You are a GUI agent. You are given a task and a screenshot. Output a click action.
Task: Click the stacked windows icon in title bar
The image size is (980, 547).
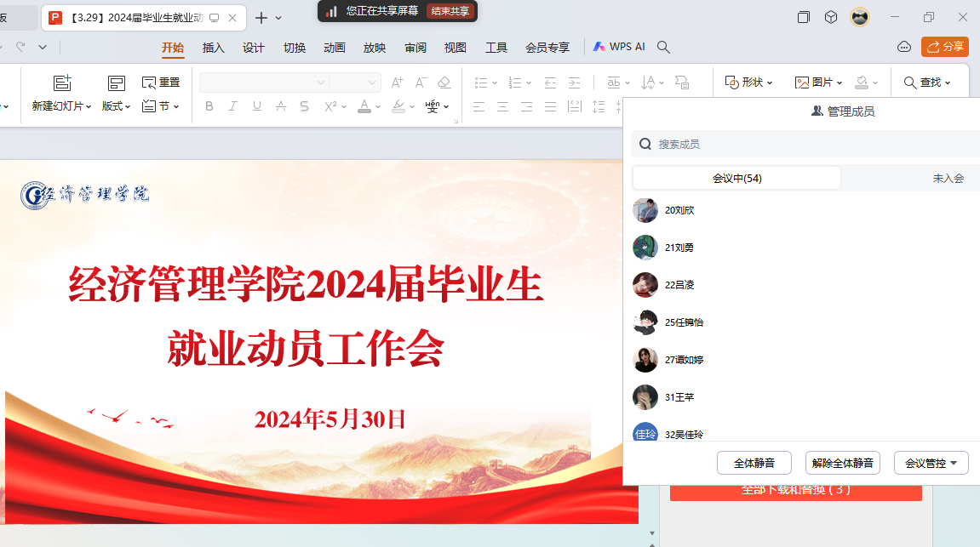(804, 18)
